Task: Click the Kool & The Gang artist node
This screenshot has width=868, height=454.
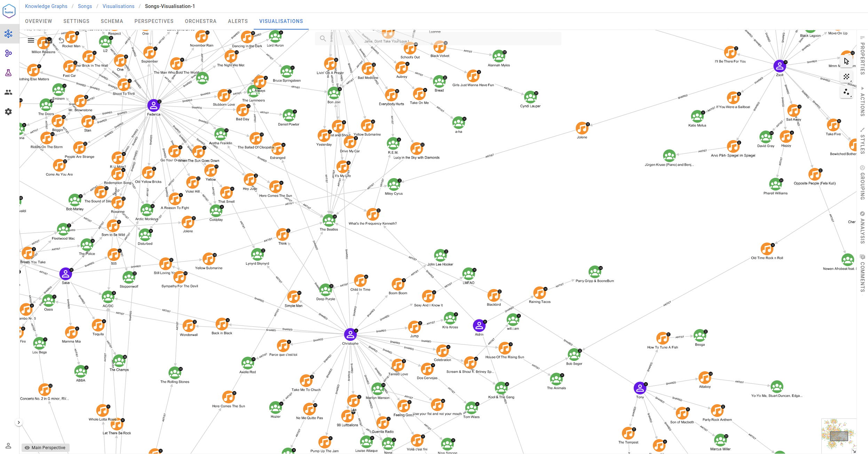Action: 501,388
